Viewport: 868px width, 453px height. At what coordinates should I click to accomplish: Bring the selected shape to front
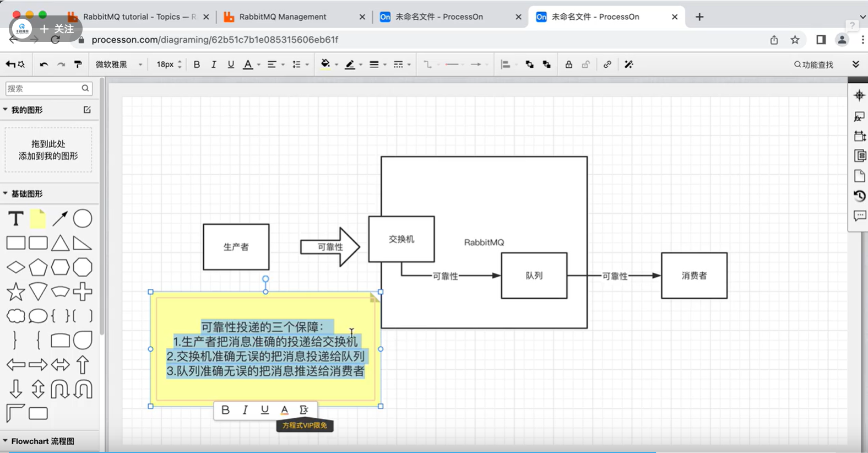coord(529,64)
